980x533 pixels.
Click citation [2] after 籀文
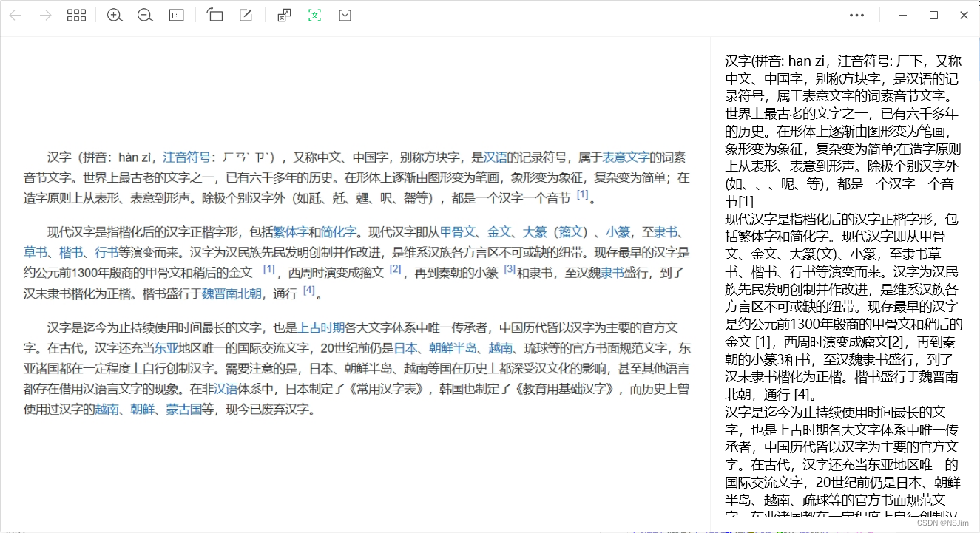pos(396,269)
